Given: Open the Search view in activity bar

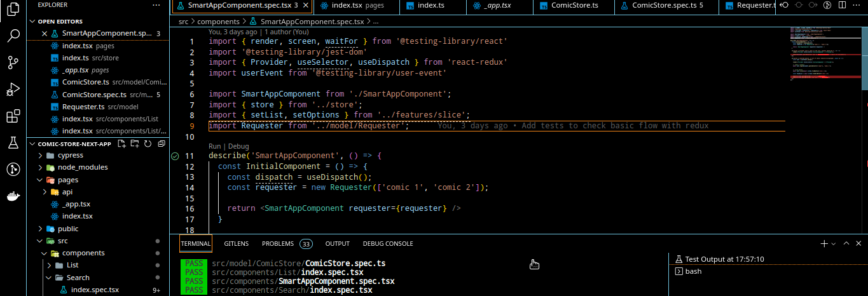Looking at the screenshot, I should pyautogui.click(x=13, y=35).
